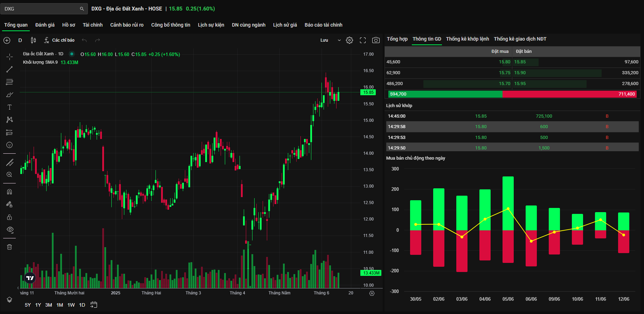Select the Fibonacci retracement tool
This screenshot has width=644, height=314.
coord(9,82)
